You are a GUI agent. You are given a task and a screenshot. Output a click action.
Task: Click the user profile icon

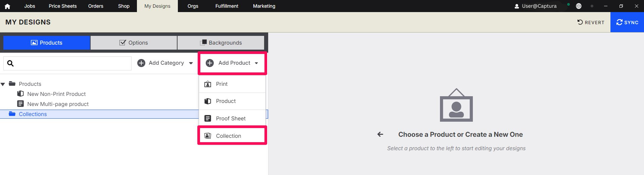click(517, 6)
